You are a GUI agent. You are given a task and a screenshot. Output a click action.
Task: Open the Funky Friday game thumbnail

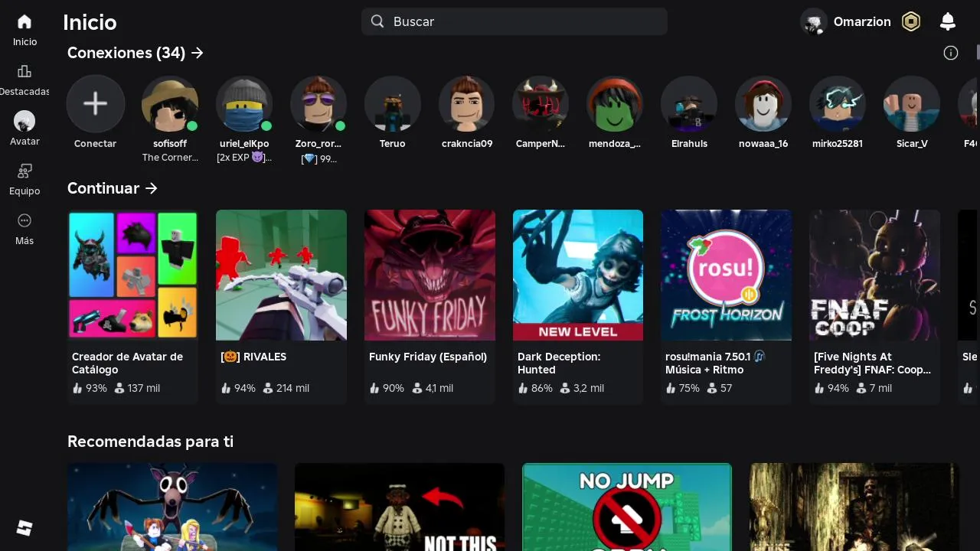430,275
